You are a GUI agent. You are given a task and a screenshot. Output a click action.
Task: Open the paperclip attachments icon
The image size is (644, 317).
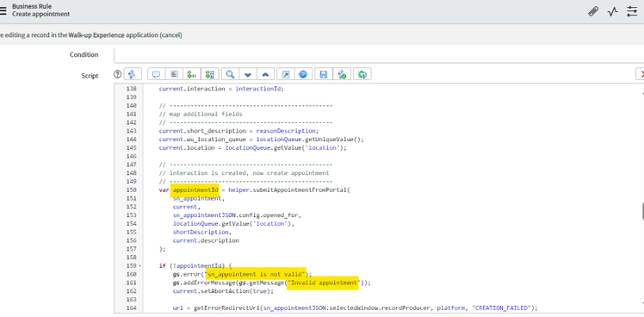592,11
